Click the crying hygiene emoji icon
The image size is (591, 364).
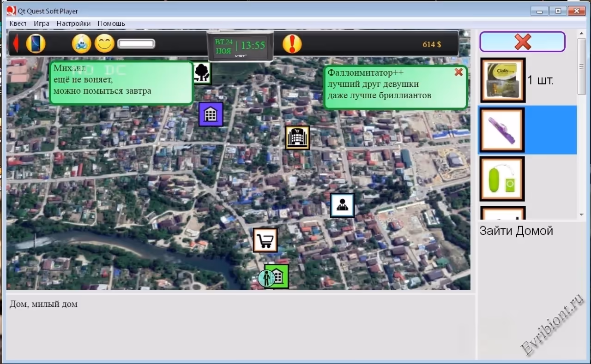click(x=81, y=44)
